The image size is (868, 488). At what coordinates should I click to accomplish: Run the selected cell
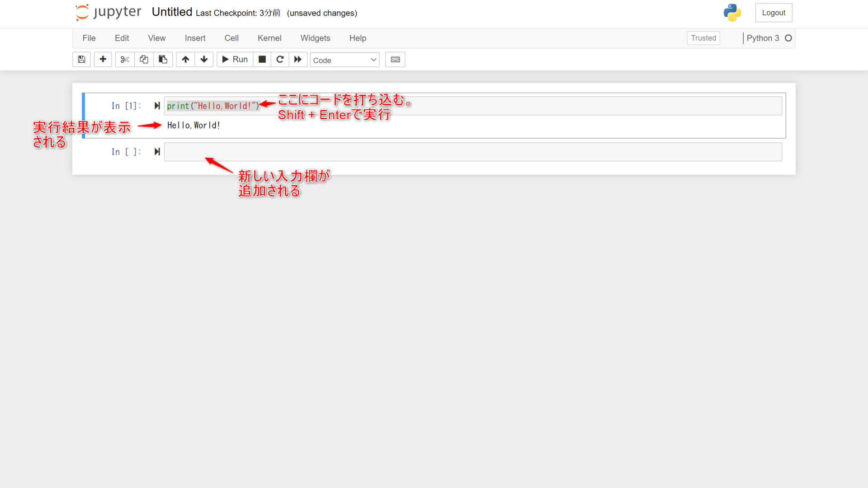point(235,60)
